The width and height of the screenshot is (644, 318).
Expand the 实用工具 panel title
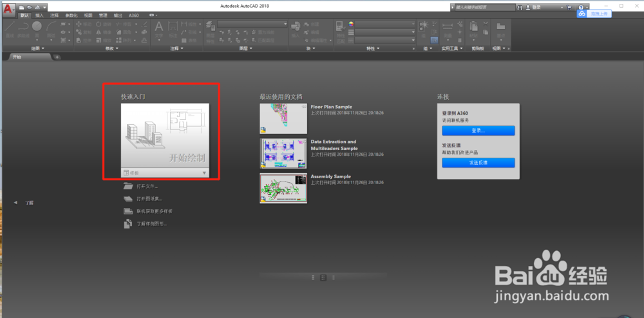click(452, 48)
